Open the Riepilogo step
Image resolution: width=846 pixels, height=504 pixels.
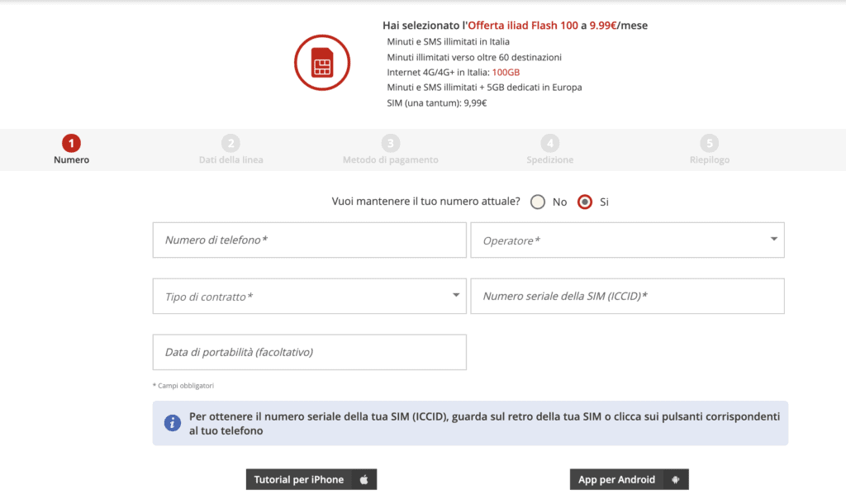pyautogui.click(x=710, y=159)
